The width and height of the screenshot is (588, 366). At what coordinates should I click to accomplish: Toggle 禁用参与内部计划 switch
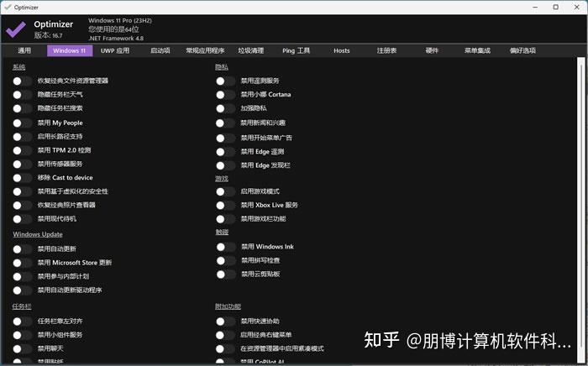22,277
